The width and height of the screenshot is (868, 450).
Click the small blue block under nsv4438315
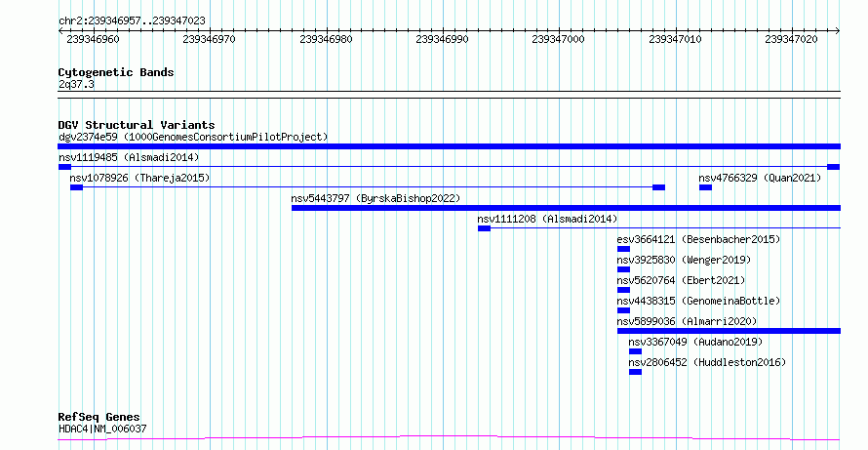click(623, 310)
